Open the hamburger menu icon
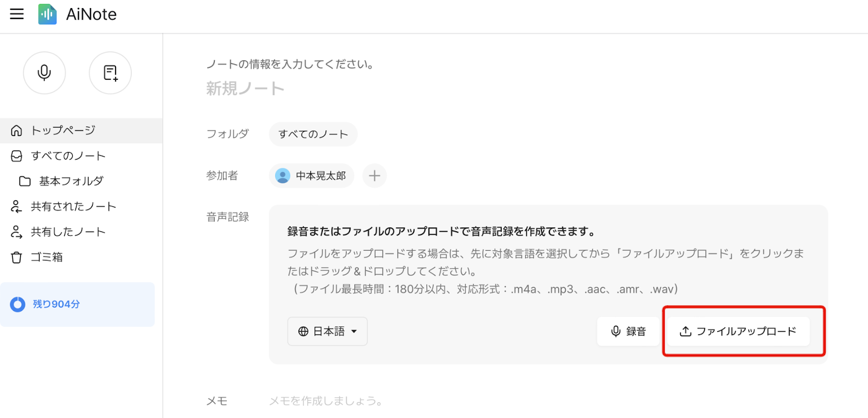 pos(17,14)
